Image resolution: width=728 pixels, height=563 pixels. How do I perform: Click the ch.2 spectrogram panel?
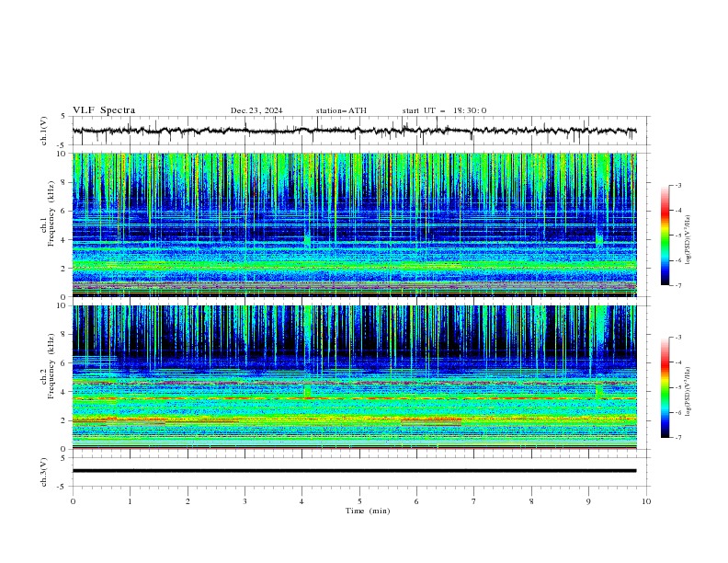click(354, 377)
